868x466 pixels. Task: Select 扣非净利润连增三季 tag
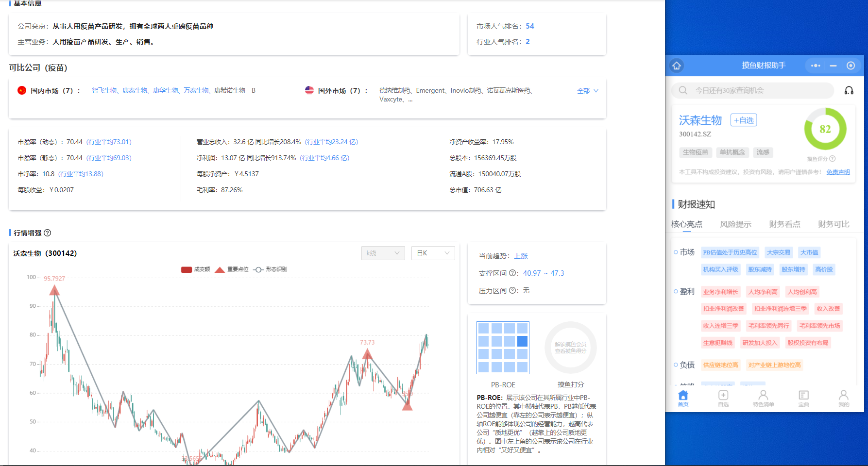(x=780, y=309)
